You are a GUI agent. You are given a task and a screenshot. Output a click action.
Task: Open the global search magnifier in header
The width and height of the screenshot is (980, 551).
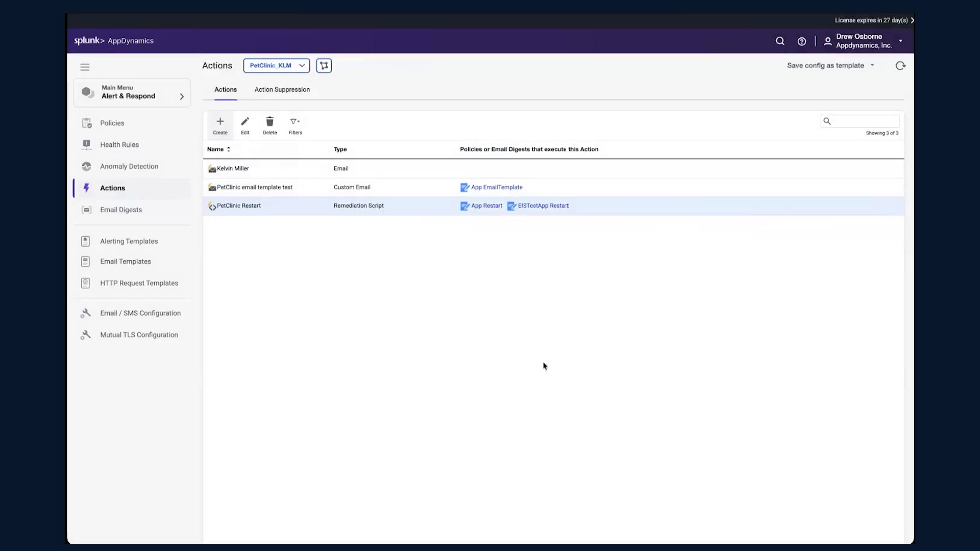(780, 41)
